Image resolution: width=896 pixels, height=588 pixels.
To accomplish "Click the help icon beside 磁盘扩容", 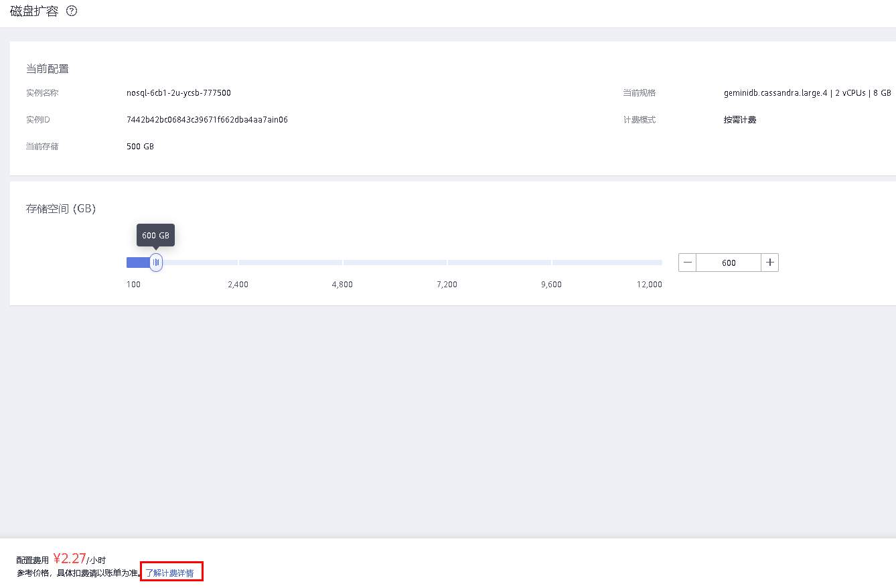I will pyautogui.click(x=72, y=11).
